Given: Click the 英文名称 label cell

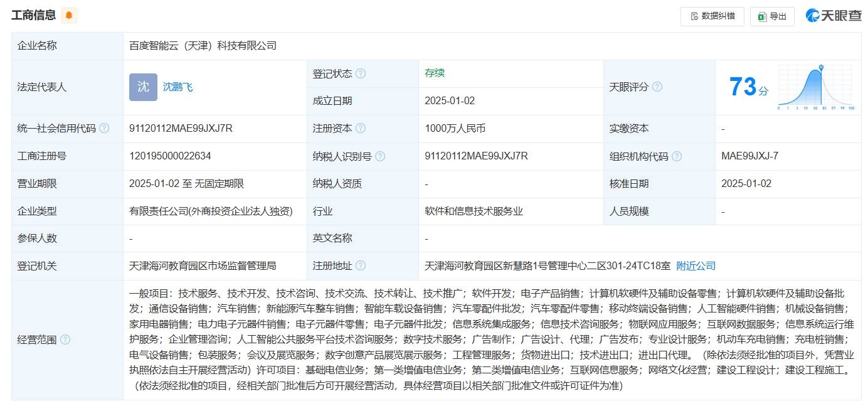Looking at the screenshot, I should (363, 238).
